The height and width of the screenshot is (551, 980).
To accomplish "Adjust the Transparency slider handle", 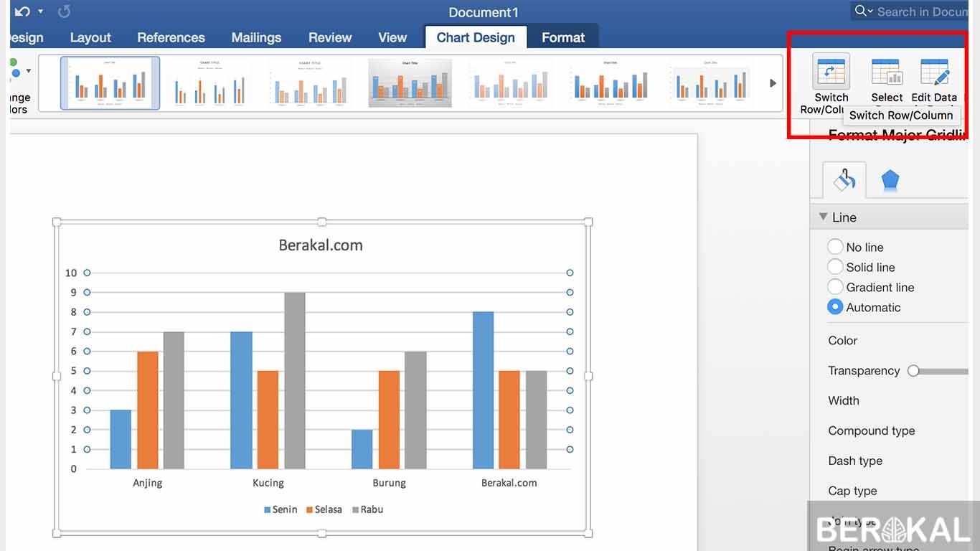I will pos(913,371).
